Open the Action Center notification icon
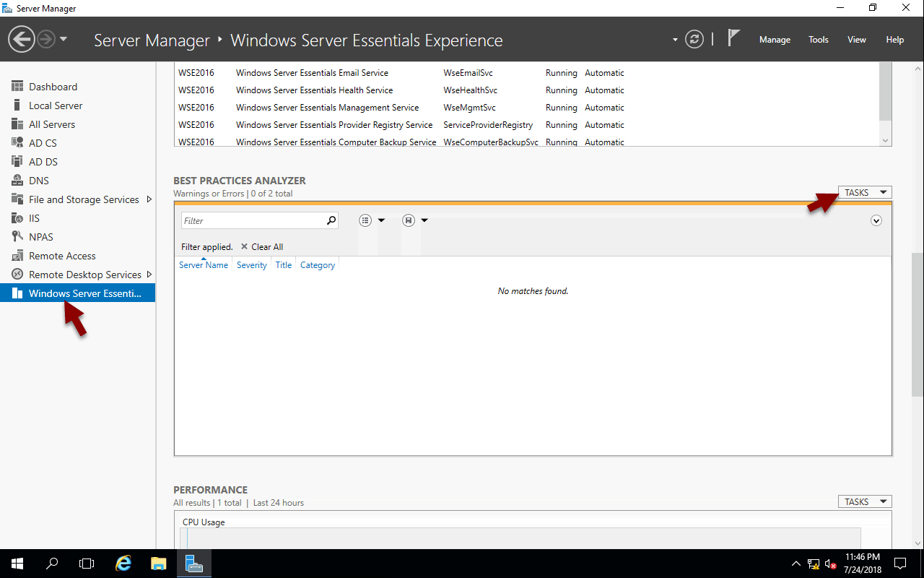924x578 pixels. click(x=900, y=564)
